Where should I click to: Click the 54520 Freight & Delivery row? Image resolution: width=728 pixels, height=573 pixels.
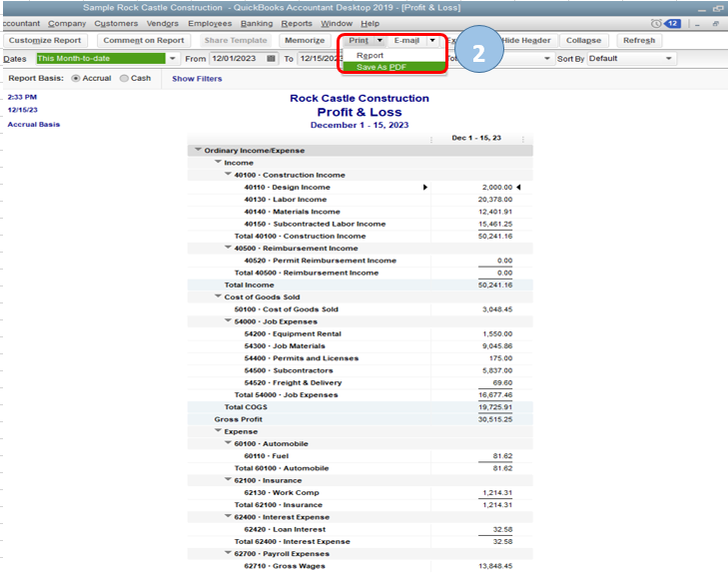coord(361,382)
